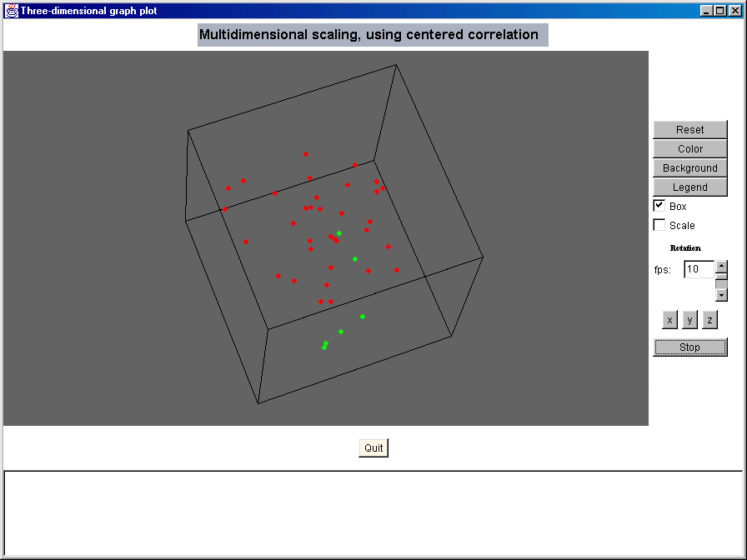
Task: Quit the graph plot window
Action: point(373,448)
